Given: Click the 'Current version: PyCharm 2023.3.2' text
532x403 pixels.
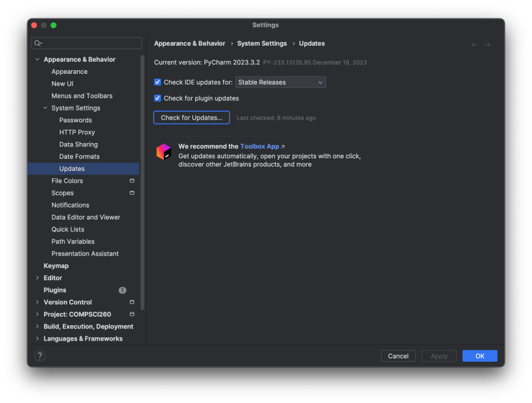Looking at the screenshot, I should pyautogui.click(x=207, y=63).
